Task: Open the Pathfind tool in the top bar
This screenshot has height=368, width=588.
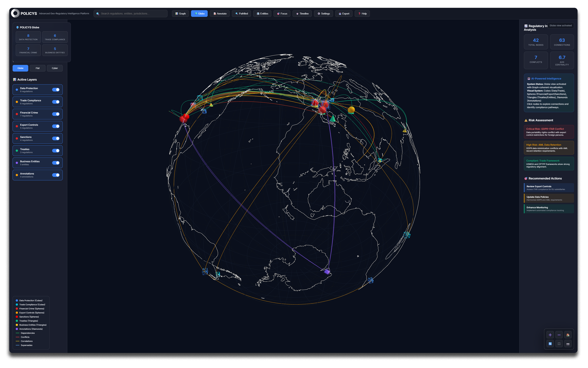Action: 241,14
